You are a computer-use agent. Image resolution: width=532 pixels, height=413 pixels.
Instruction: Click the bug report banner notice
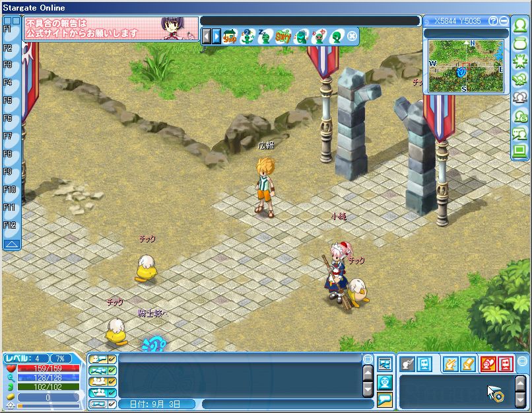pos(111,28)
